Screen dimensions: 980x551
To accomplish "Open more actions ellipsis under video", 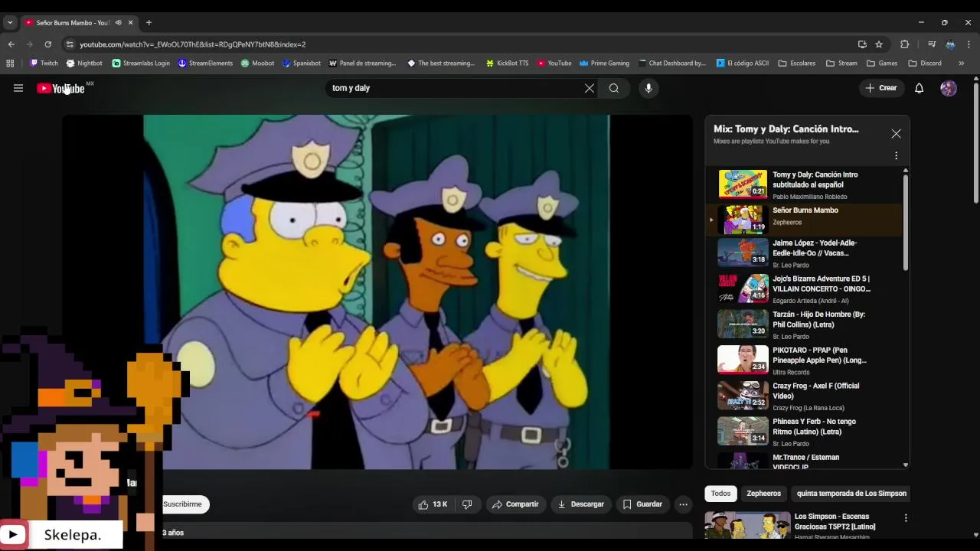I will pyautogui.click(x=683, y=504).
